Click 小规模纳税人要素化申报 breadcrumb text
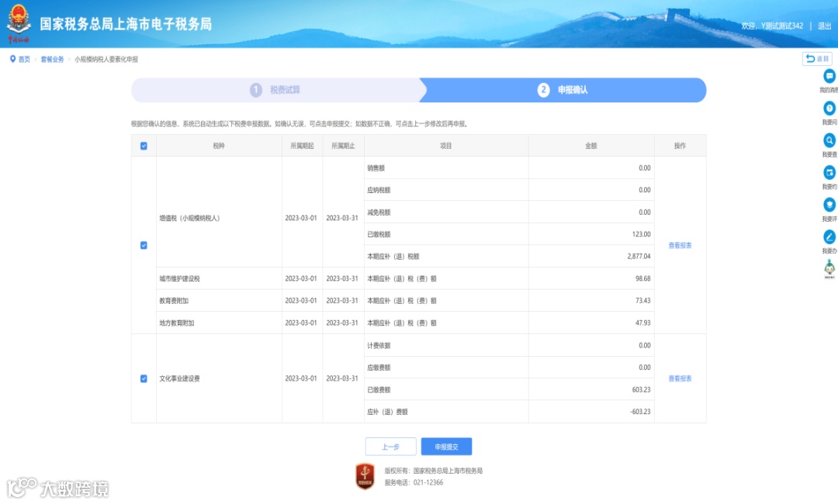838x504 pixels. [x=106, y=59]
